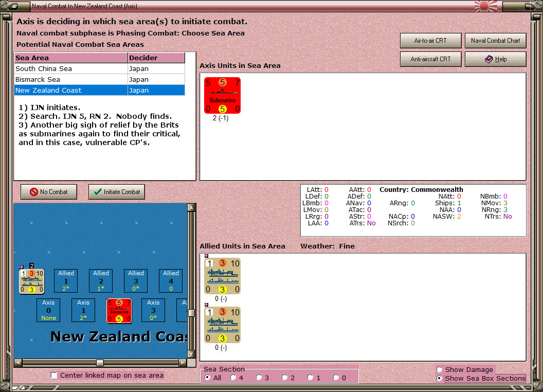Screen dimensions: 543x392
Task: Click the Allied 2 sea box section
Action: click(x=101, y=281)
